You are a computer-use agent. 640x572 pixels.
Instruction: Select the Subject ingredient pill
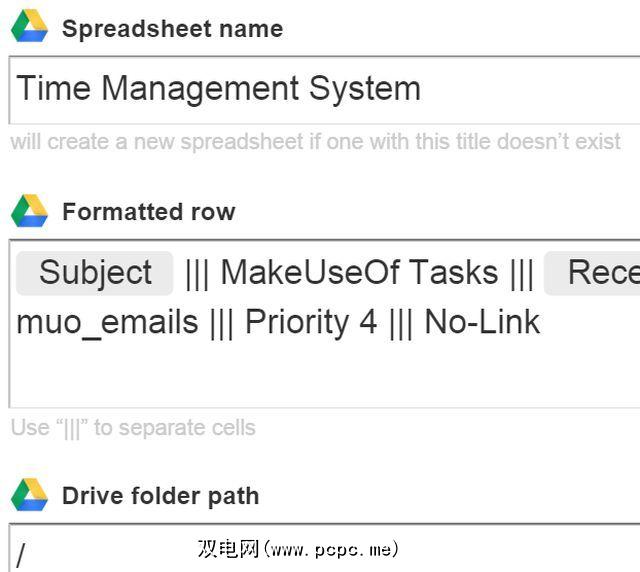[x=95, y=272]
